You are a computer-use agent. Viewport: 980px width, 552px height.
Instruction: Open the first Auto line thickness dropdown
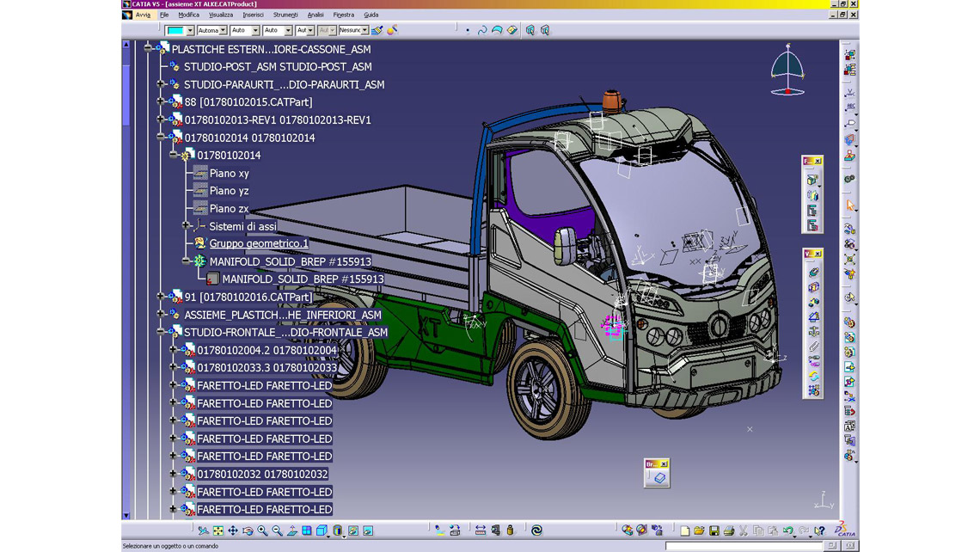[x=255, y=30]
